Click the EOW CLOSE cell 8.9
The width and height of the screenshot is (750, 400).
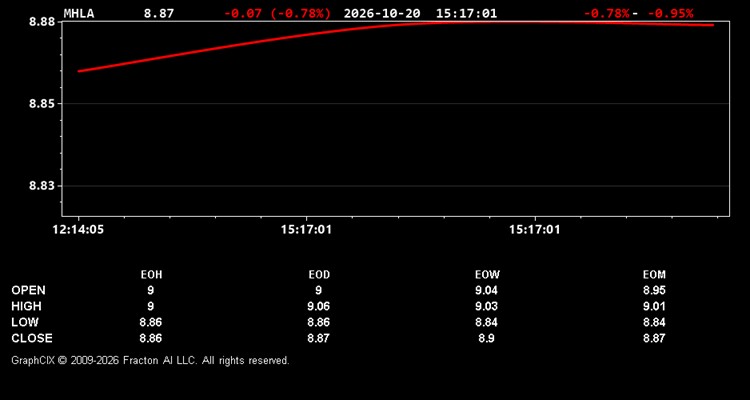[486, 338]
